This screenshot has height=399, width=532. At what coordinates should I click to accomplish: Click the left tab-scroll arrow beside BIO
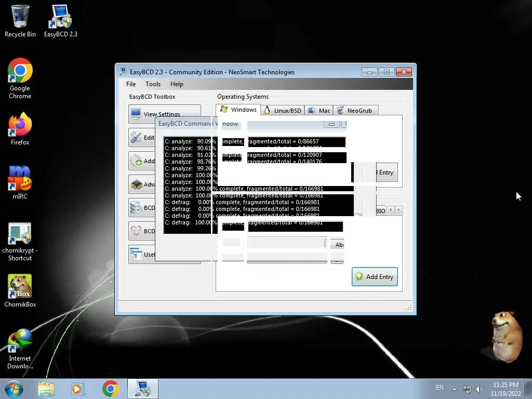[x=391, y=210]
